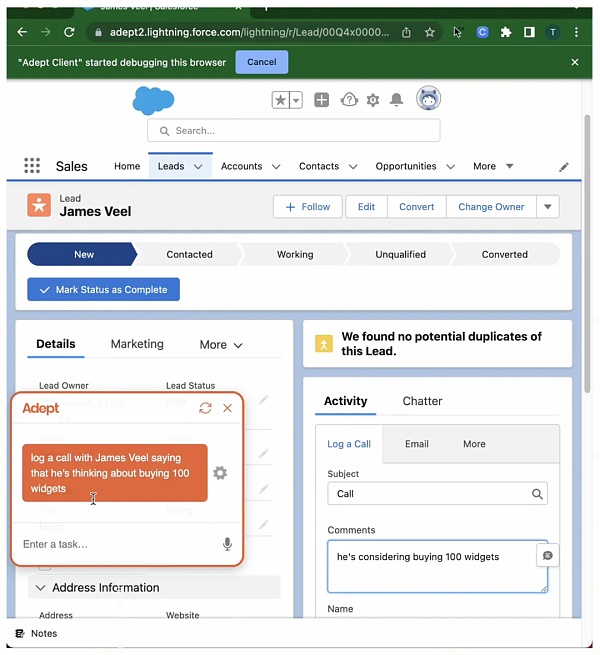This screenshot has width=600, height=655.
Task: Click the browser share page icon
Action: pos(406,32)
